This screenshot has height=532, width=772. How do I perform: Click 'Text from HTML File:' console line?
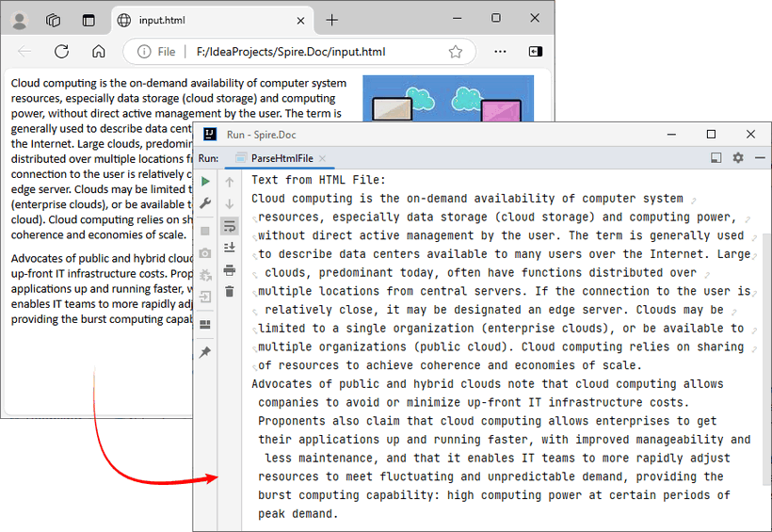[318, 180]
